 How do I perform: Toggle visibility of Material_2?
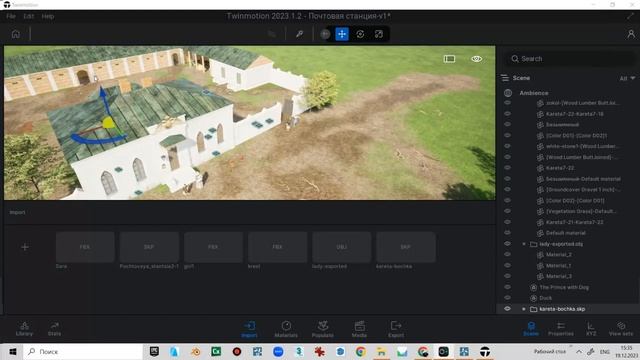pyautogui.click(x=507, y=254)
